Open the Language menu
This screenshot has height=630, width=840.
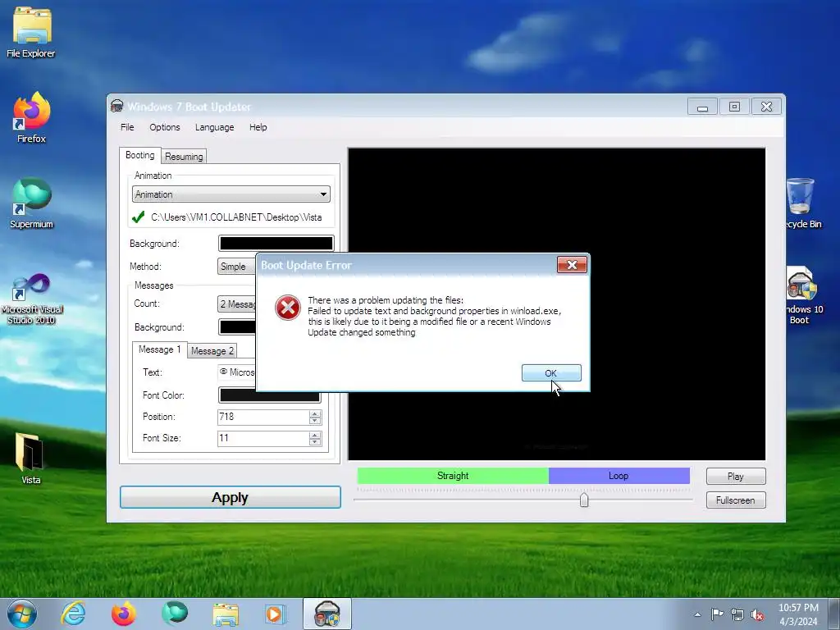pos(214,127)
